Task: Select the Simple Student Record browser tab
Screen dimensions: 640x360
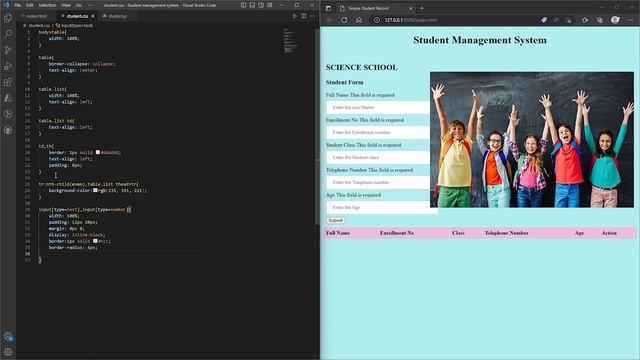Action: (x=375, y=8)
